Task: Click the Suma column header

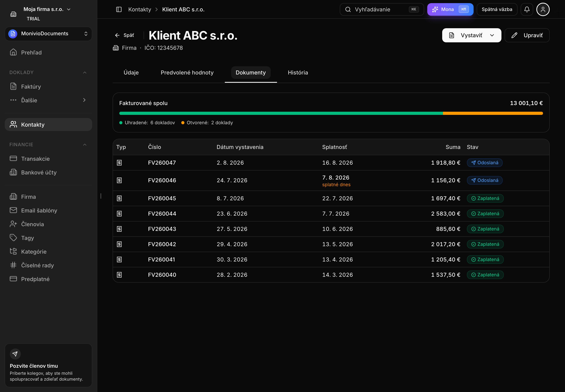Action: pyautogui.click(x=453, y=147)
